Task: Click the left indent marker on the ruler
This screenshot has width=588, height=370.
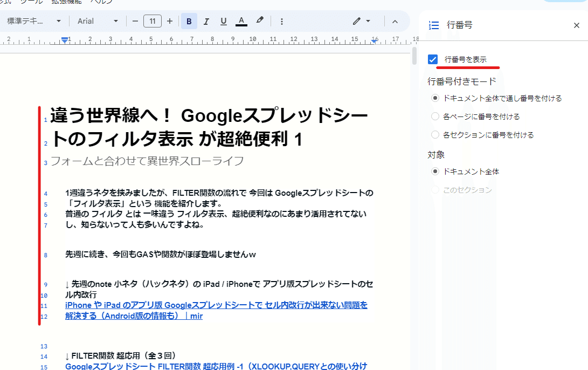Action: (x=65, y=40)
